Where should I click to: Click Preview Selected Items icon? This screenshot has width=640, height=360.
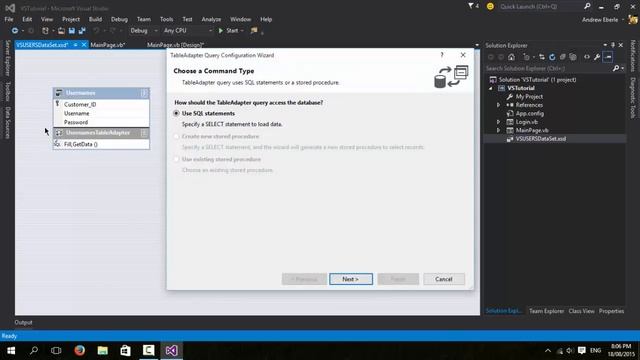point(608,57)
